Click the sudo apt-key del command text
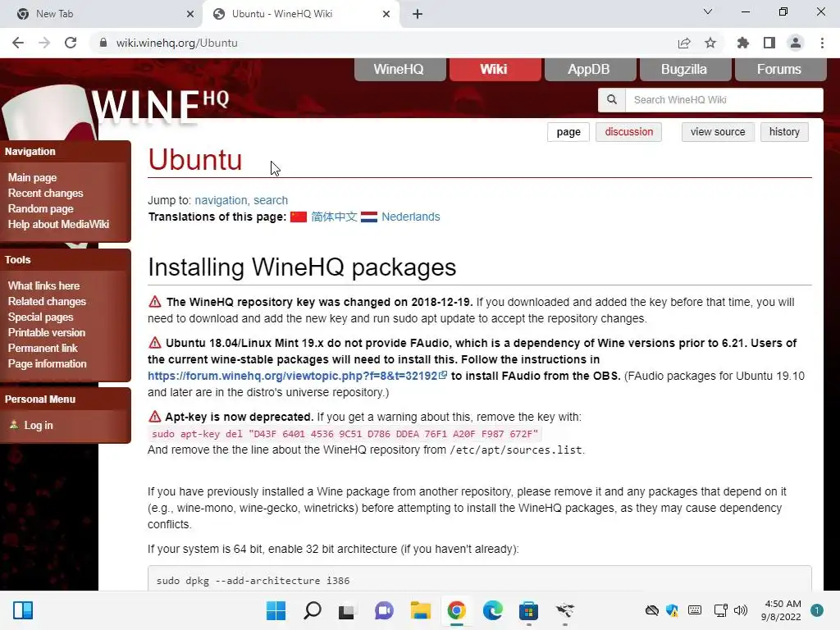This screenshot has height=630, width=840. (x=345, y=433)
